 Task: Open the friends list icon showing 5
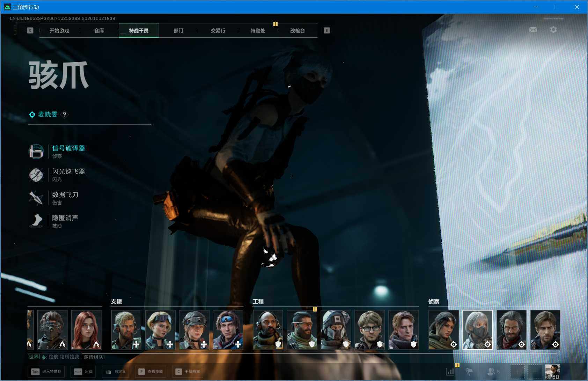click(x=493, y=372)
